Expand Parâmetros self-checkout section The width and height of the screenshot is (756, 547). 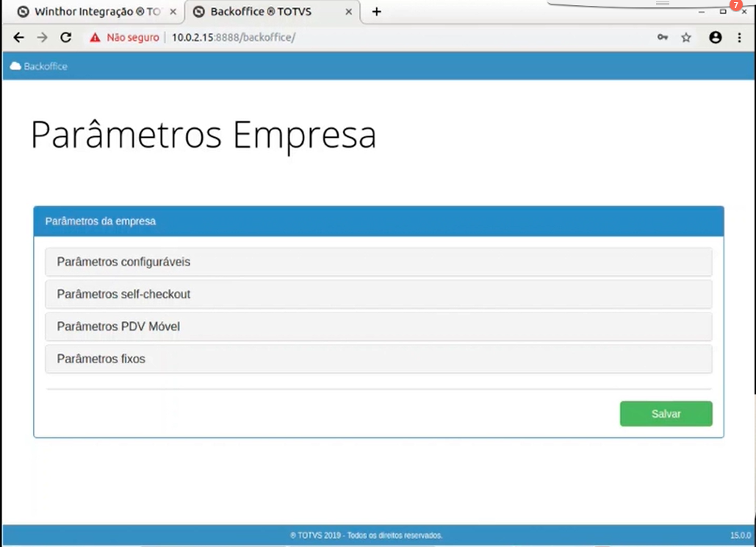click(x=378, y=294)
